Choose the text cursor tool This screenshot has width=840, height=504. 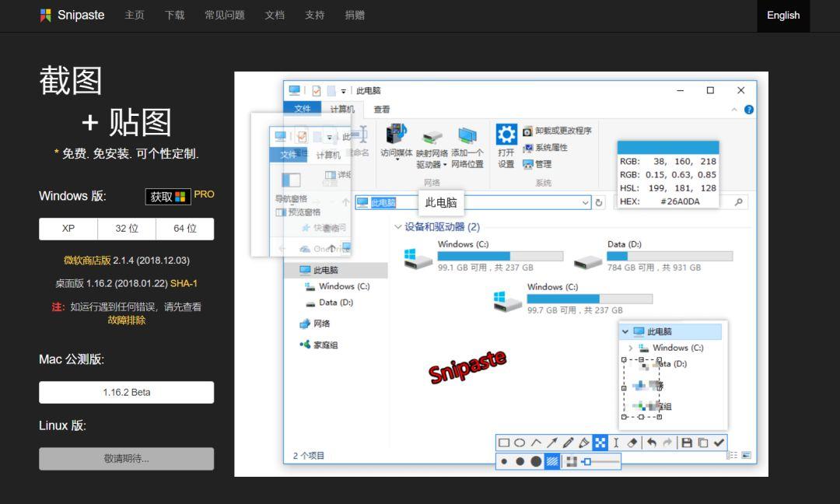pyautogui.click(x=616, y=443)
